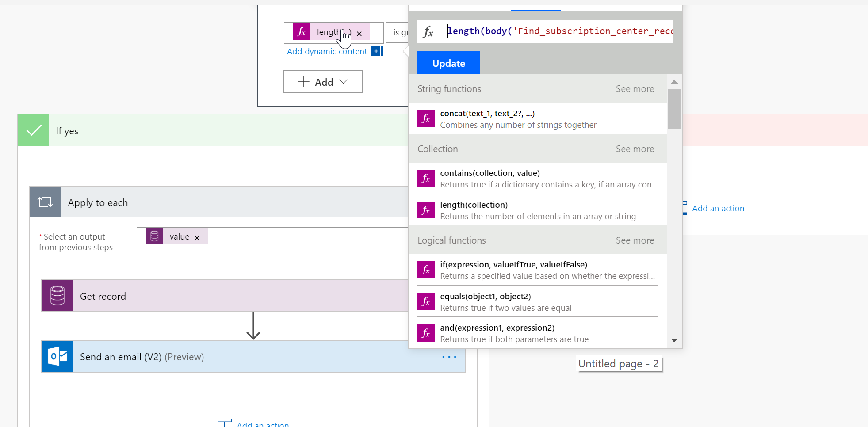Click the Outlook icon on Send an email

pyautogui.click(x=57, y=356)
